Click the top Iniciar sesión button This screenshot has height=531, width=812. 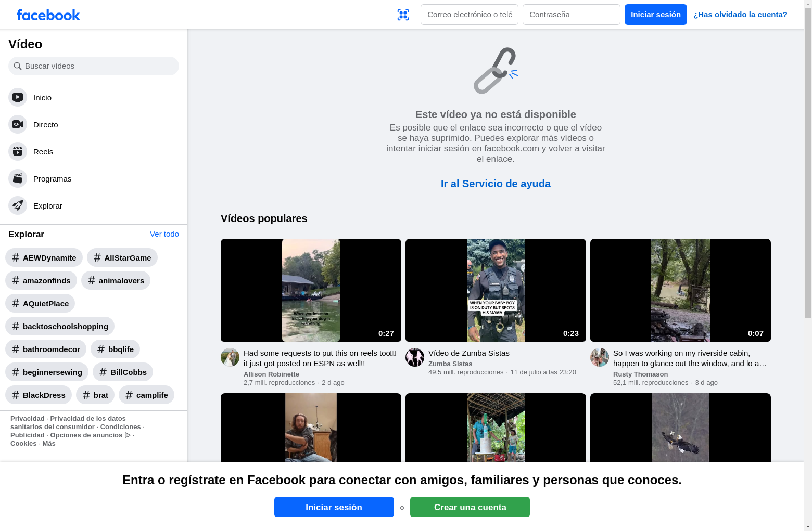click(656, 15)
